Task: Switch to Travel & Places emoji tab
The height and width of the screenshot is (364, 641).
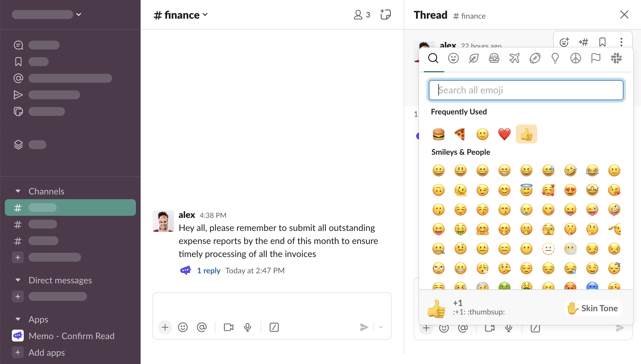Action: [x=514, y=58]
